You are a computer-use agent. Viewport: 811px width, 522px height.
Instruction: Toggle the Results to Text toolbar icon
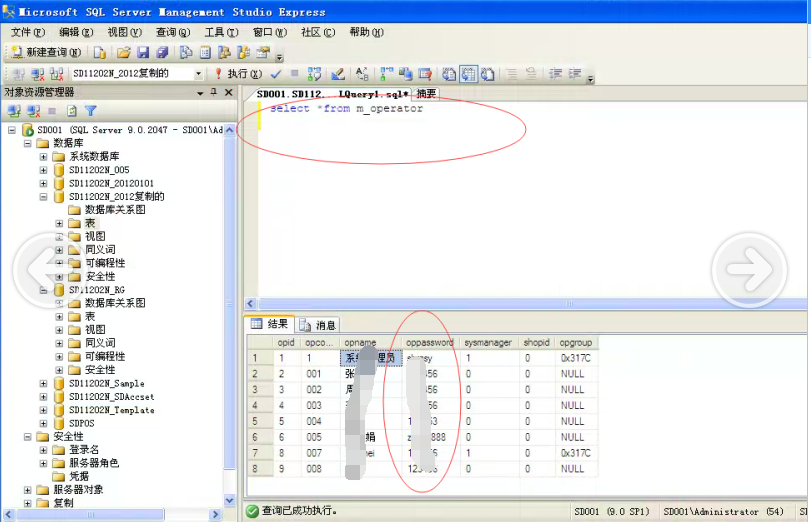[x=449, y=74]
